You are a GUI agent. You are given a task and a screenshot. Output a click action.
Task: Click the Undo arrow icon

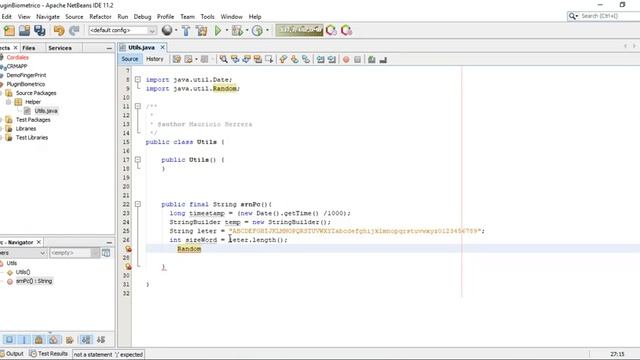coord(59,31)
